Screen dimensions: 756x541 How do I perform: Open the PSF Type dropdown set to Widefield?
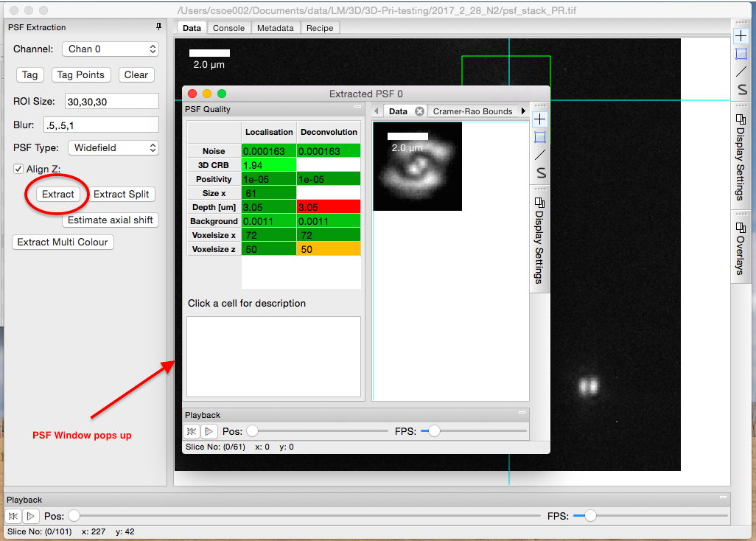pos(113,148)
